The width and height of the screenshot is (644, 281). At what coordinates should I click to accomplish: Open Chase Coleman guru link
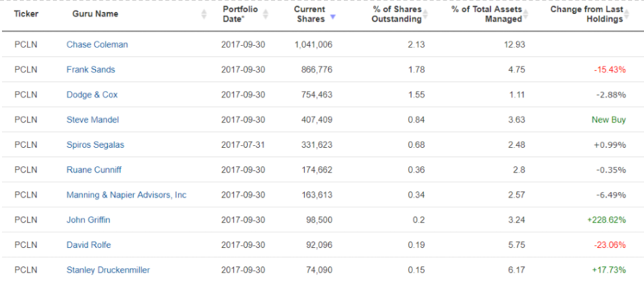97,44
